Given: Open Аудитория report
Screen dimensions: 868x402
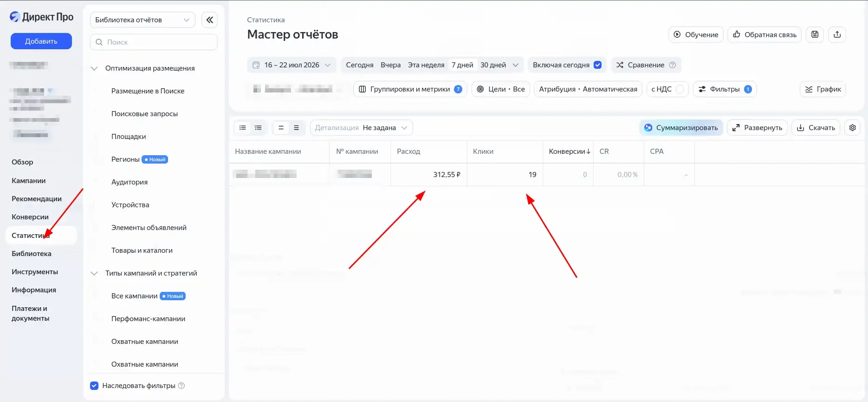Looking at the screenshot, I should click(130, 182).
